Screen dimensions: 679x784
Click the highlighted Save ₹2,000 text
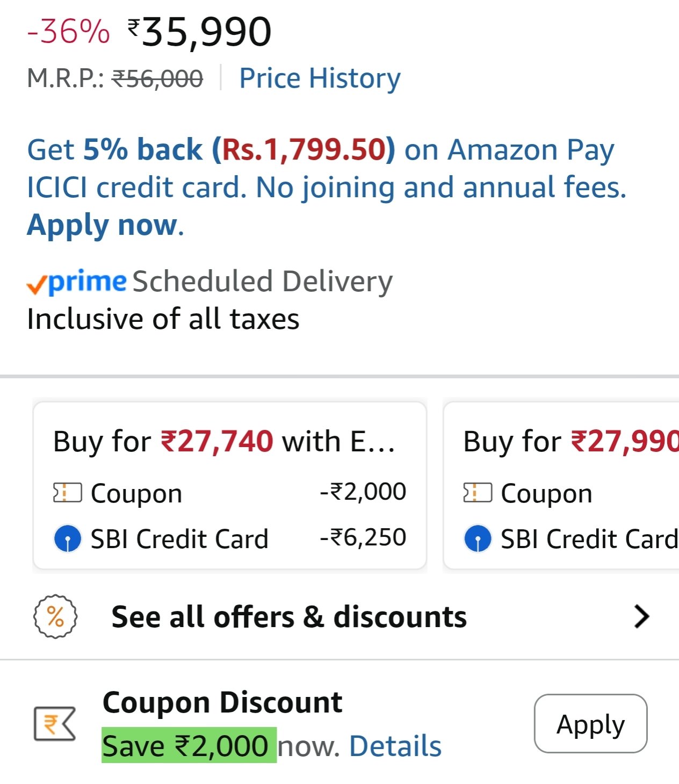pos(189,746)
